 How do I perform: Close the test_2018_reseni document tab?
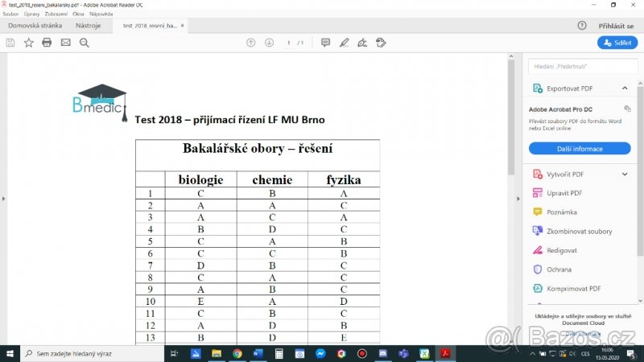pyautogui.click(x=183, y=26)
